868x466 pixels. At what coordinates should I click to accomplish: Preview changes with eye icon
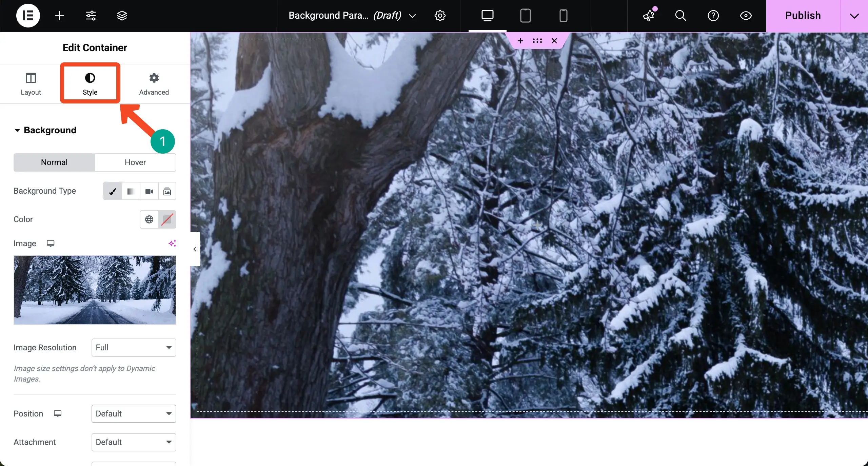coord(746,16)
